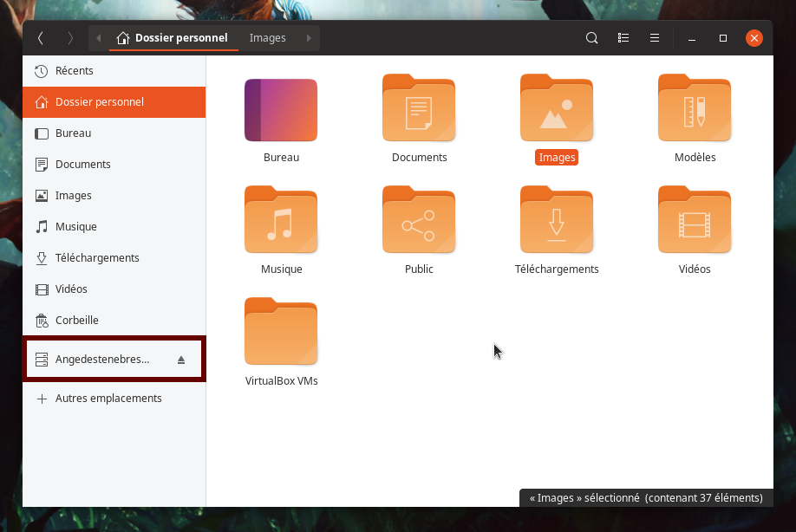The image size is (796, 532).
Task: Select the Vidéos folder in main view
Action: (695, 221)
